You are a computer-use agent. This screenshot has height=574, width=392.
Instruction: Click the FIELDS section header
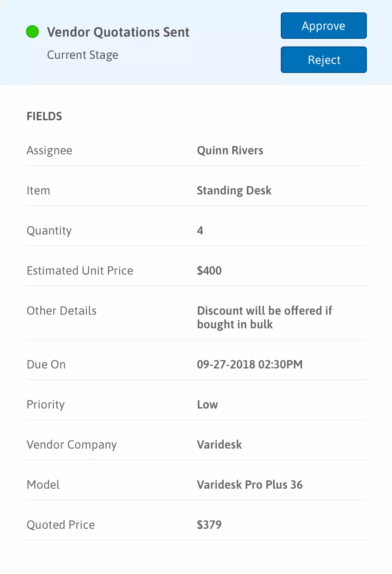click(x=44, y=116)
